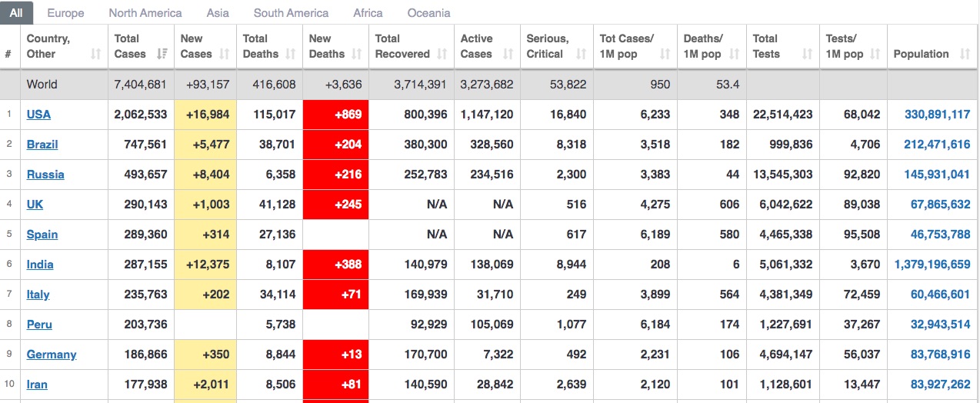The width and height of the screenshot is (980, 403).
Task: Switch to the Europe tab
Action: [x=65, y=13]
